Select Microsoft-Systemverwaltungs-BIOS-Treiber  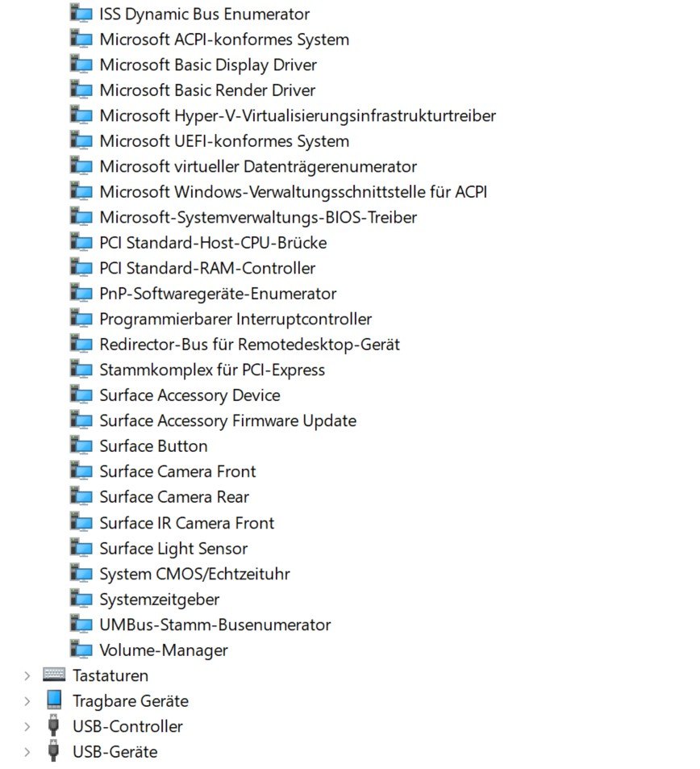(258, 218)
